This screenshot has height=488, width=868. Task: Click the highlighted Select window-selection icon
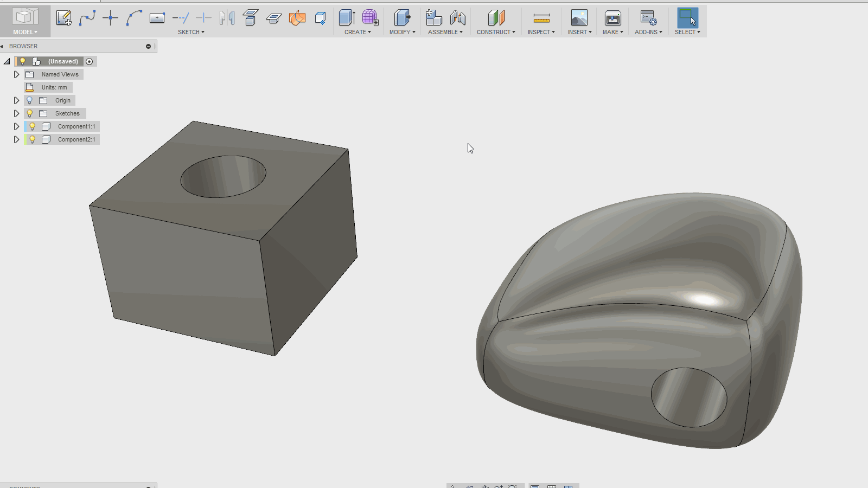coord(687,18)
